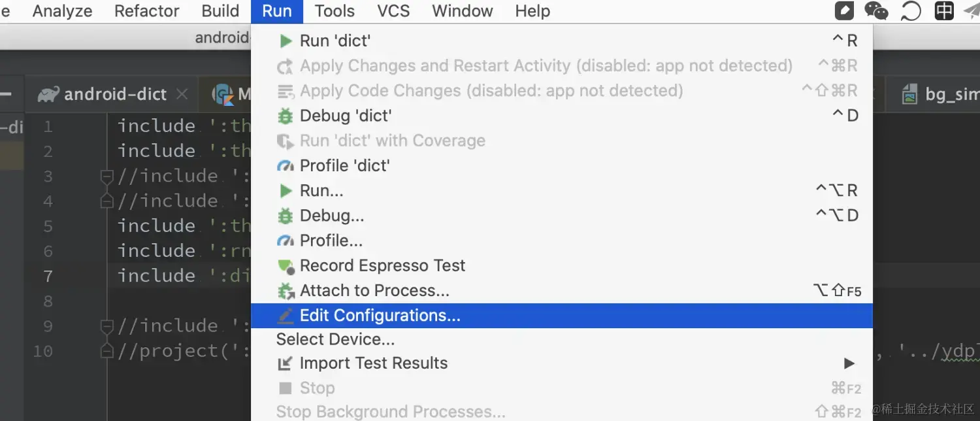Open the Chinese input method menu bar icon
The width and height of the screenshot is (980, 421).
pyautogui.click(x=944, y=10)
